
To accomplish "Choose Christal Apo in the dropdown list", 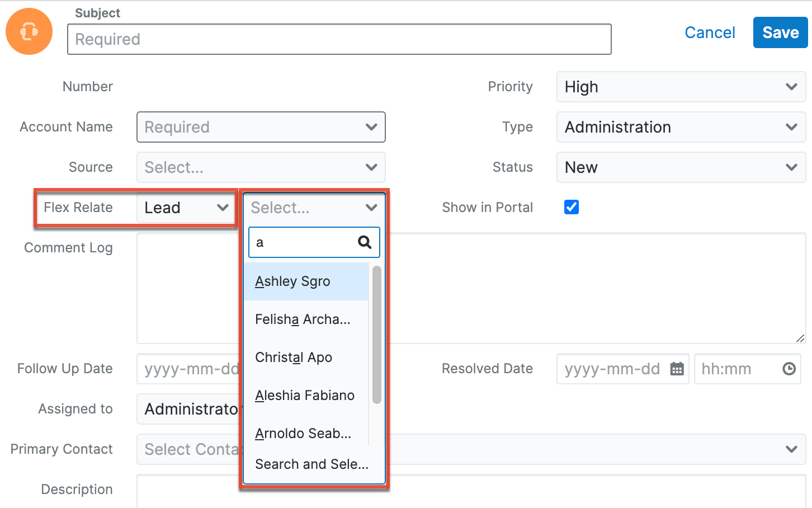I will 294,358.
